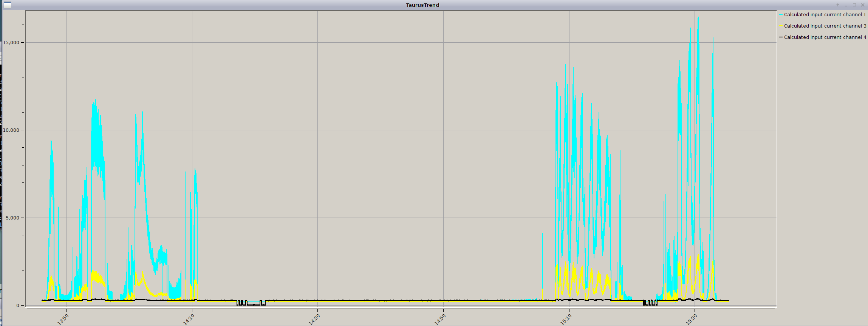The height and width of the screenshot is (326, 868).
Task: Click the shade (up arrow) title bar button
Action: (x=837, y=5)
